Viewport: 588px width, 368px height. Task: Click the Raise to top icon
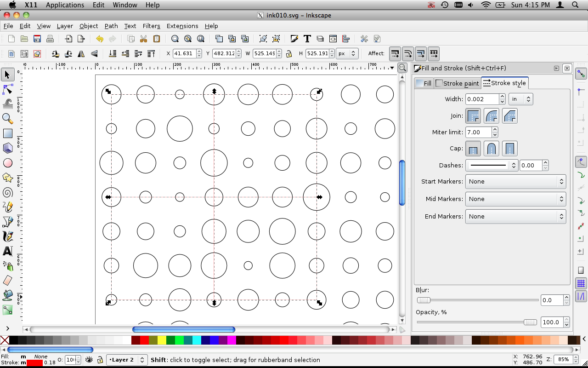click(151, 54)
